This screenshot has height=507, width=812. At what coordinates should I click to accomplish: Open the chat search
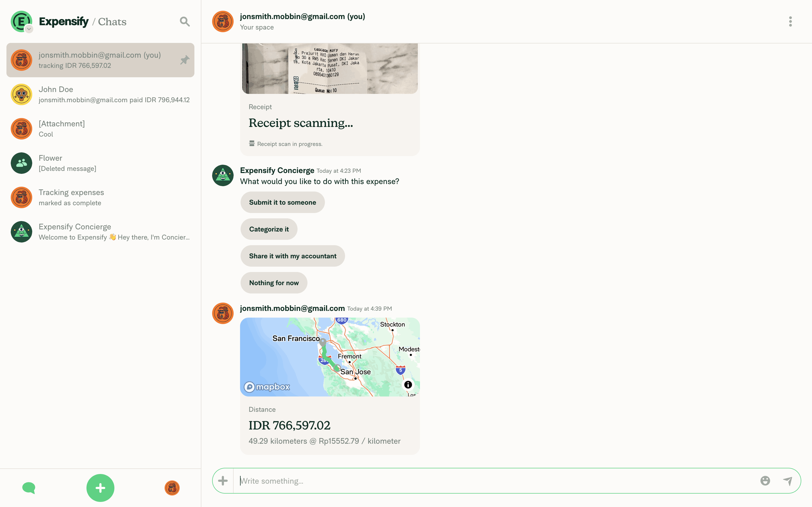(185, 21)
